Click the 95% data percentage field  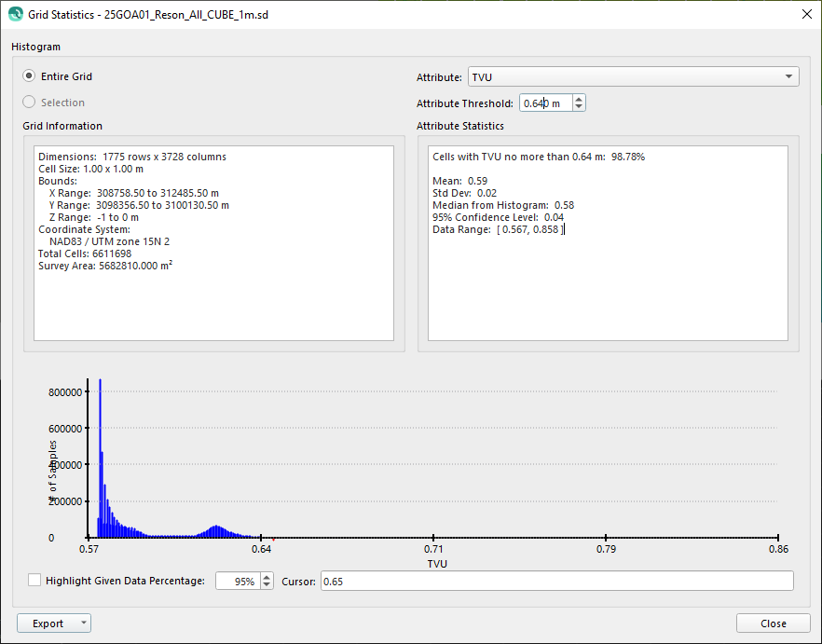(236, 582)
